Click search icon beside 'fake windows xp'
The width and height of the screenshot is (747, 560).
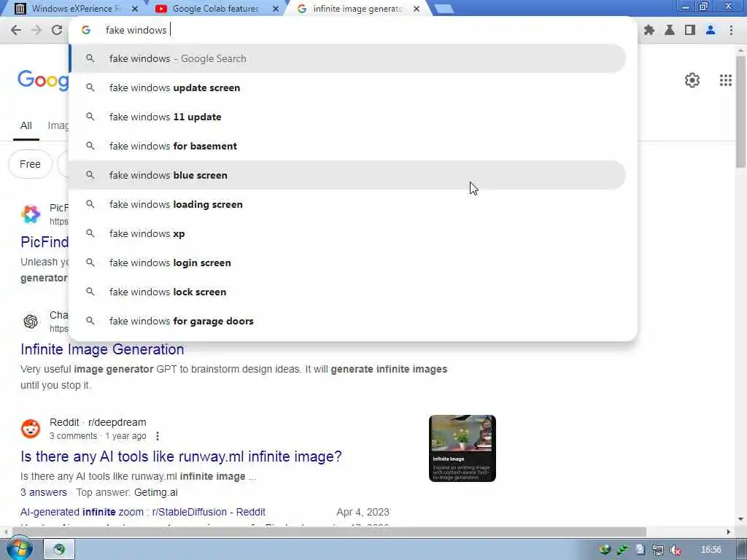pos(90,233)
